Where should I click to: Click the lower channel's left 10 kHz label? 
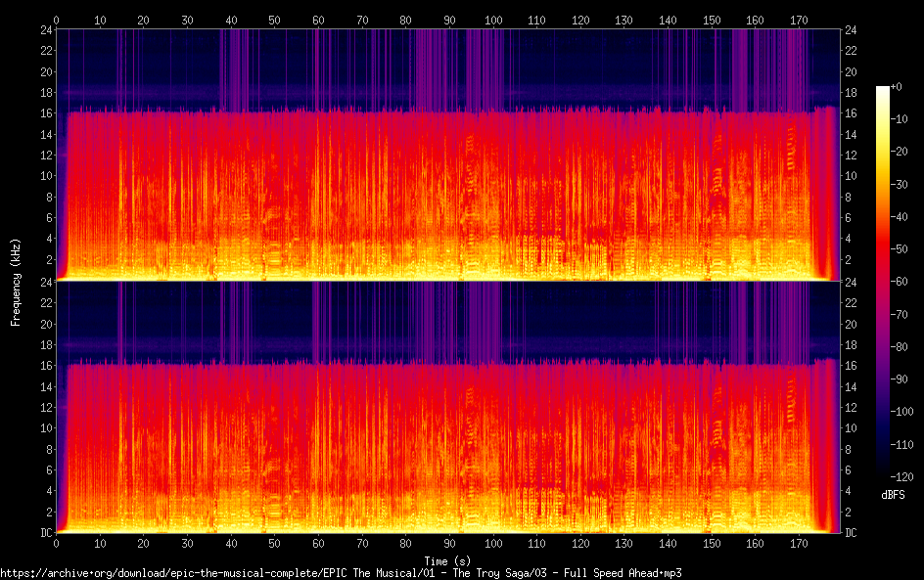point(44,428)
